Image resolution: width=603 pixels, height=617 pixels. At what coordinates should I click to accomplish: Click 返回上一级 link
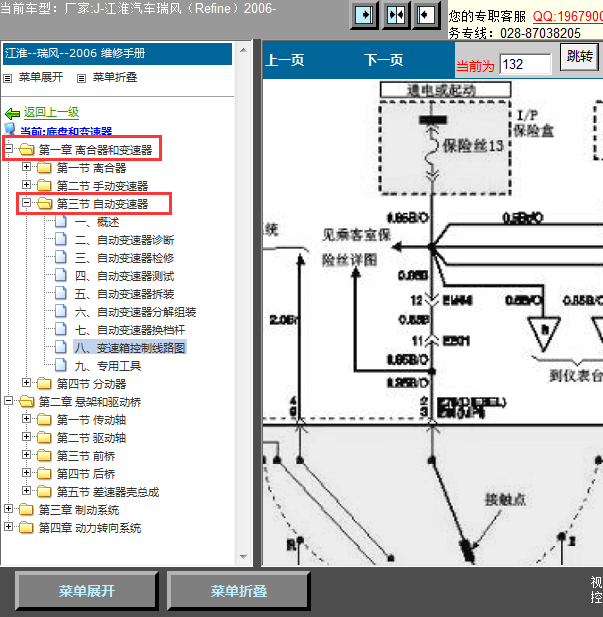pyautogui.click(x=51, y=112)
